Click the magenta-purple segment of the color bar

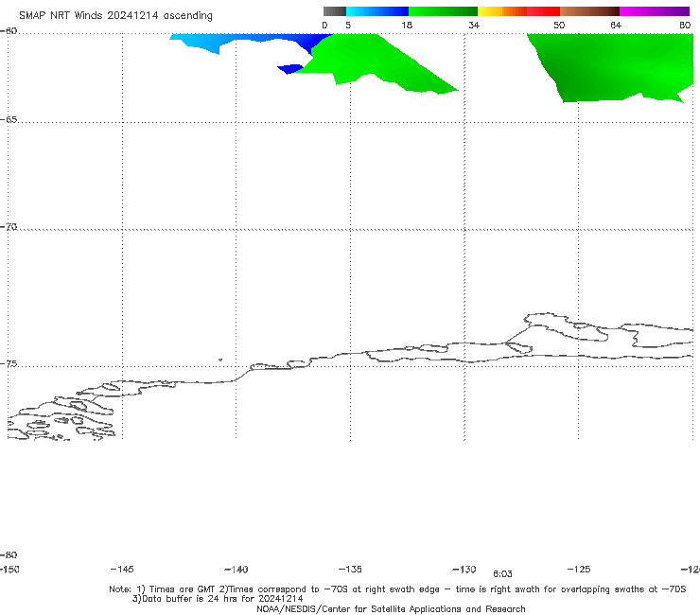[655, 11]
